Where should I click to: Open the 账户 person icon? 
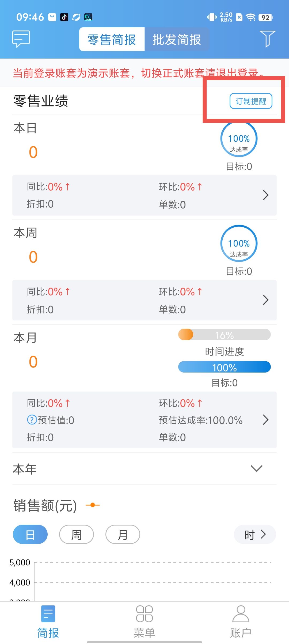click(x=241, y=614)
